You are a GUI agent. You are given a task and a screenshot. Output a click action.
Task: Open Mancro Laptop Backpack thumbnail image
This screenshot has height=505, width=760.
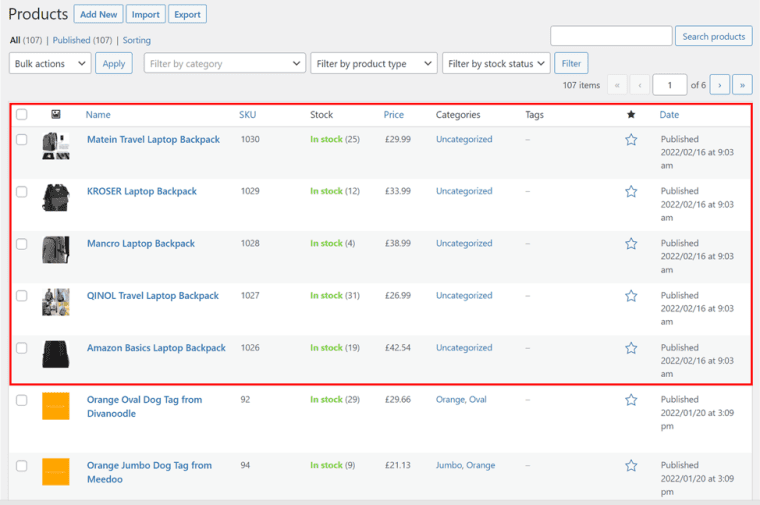56,250
